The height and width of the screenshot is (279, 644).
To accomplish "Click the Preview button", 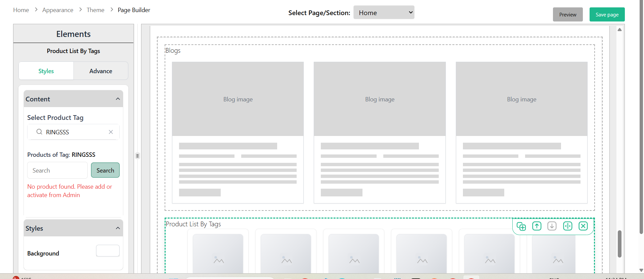I will click(x=568, y=14).
